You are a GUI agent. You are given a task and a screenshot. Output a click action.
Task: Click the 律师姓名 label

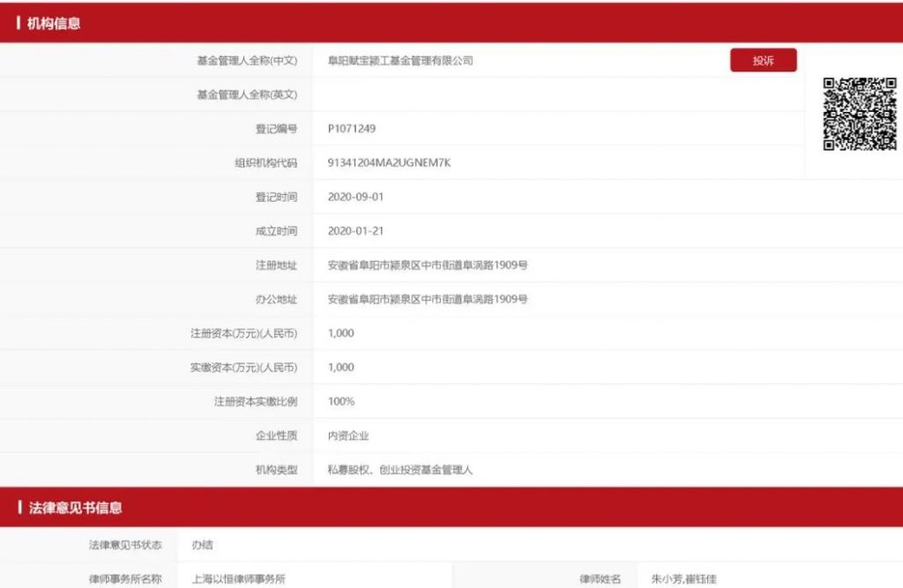(600, 579)
